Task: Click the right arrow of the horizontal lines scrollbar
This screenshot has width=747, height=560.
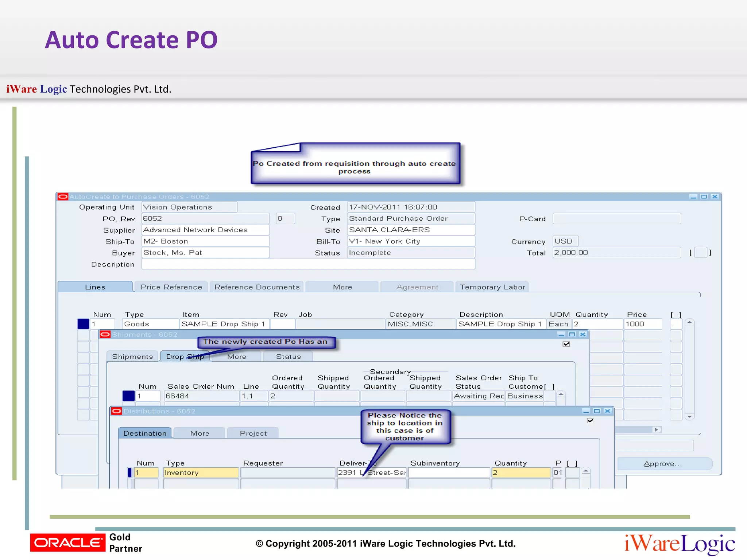Action: pos(657,430)
